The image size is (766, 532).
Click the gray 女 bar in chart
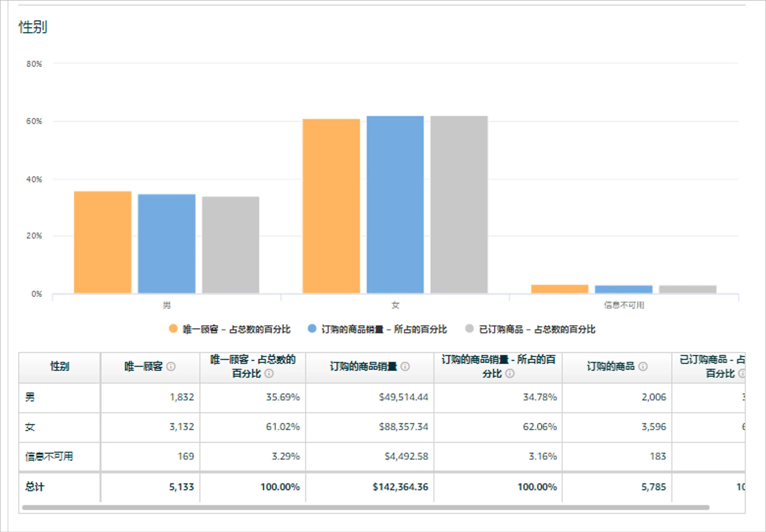click(459, 204)
